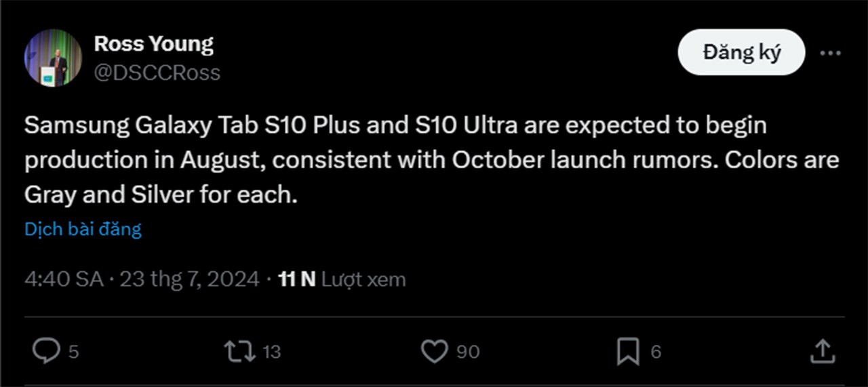Bookmark this post with the bookmark icon
This screenshot has height=387, width=868.
628,351
